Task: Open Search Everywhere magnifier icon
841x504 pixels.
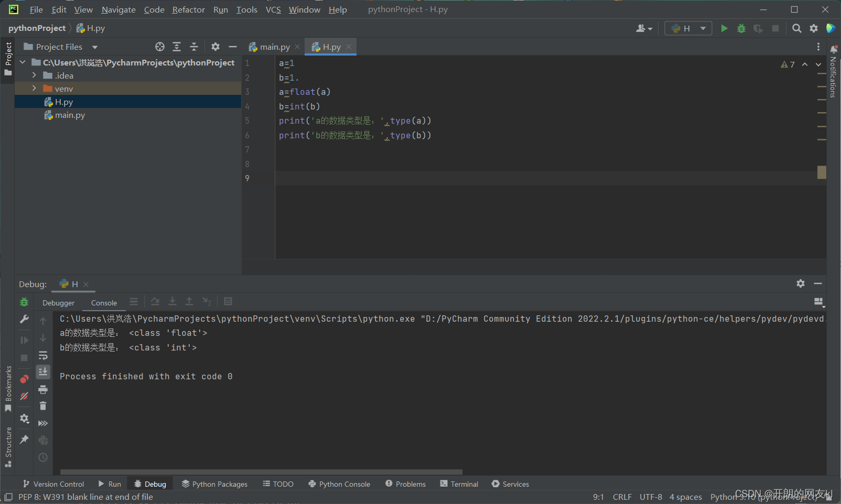Action: [x=797, y=28]
